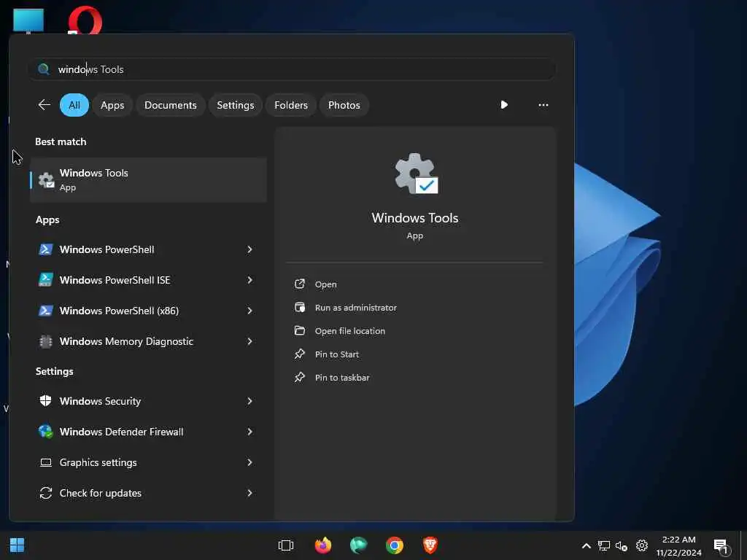
Task: Click the Windows PowerShell ISE icon
Action: coord(46,279)
